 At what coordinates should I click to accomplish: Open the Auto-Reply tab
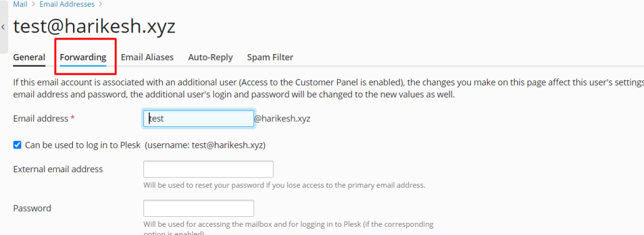(x=210, y=57)
